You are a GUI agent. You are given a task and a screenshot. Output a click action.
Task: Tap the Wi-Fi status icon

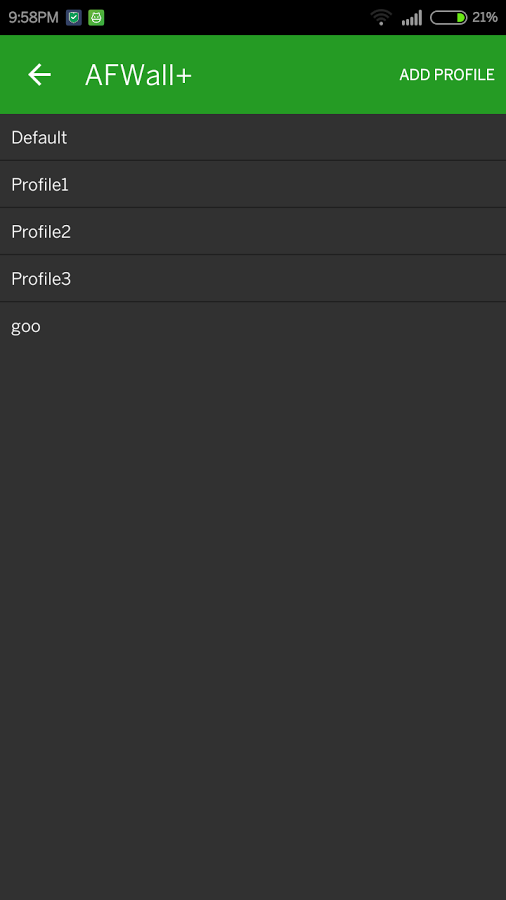tap(381, 17)
